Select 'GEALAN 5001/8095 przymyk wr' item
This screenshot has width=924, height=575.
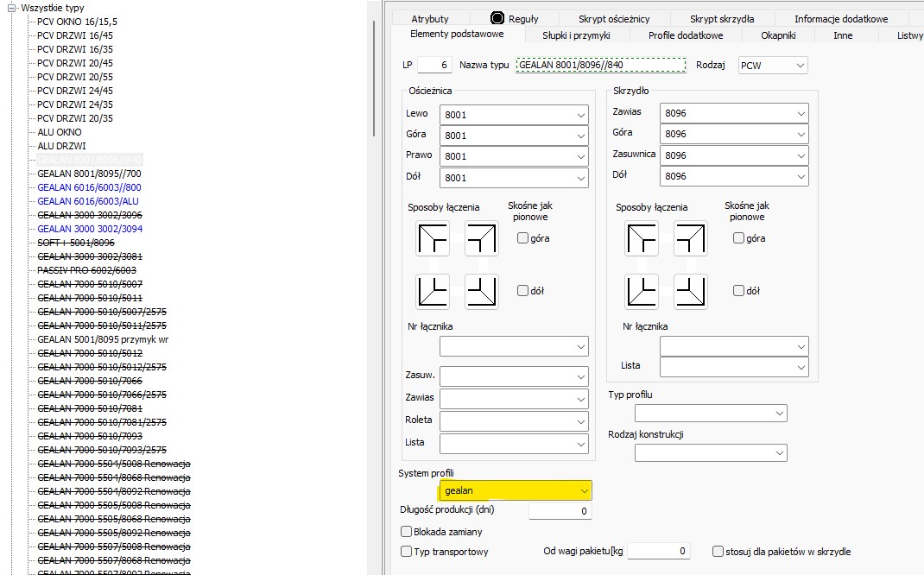click(x=103, y=339)
